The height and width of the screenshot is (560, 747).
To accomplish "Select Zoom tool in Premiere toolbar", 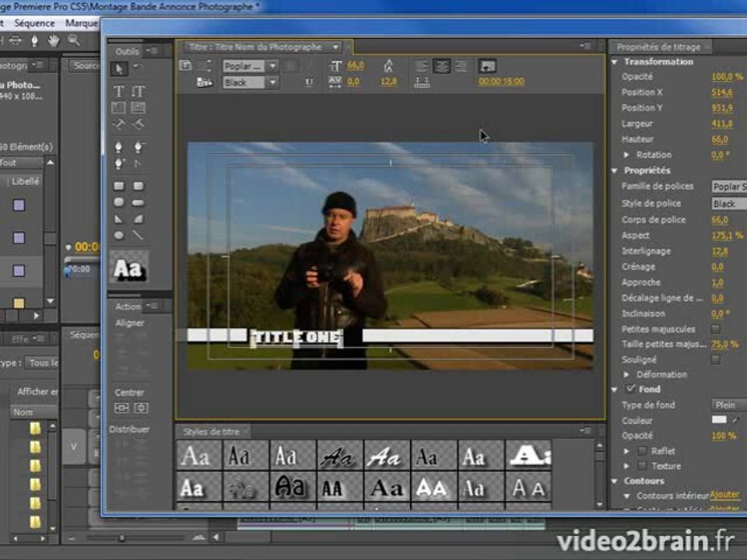I will 74,41.
